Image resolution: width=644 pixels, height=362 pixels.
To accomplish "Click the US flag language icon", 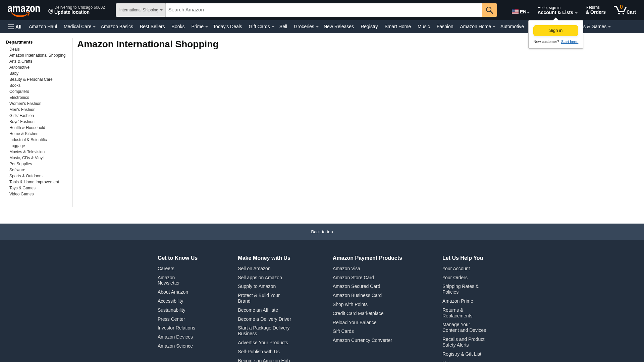I will coord(515,12).
